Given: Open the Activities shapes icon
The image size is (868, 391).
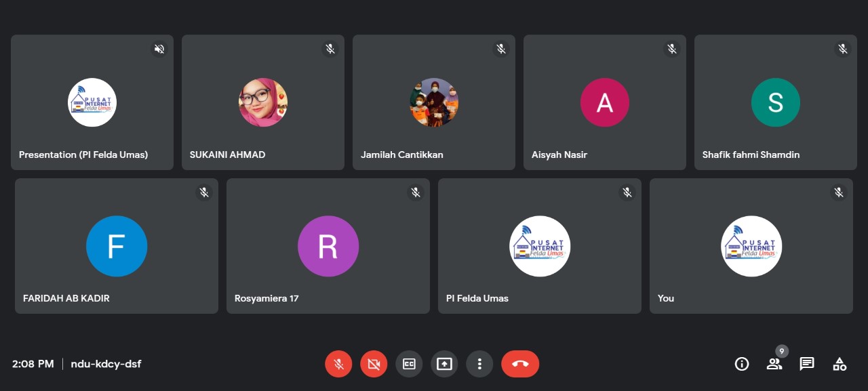Looking at the screenshot, I should tap(840, 364).
